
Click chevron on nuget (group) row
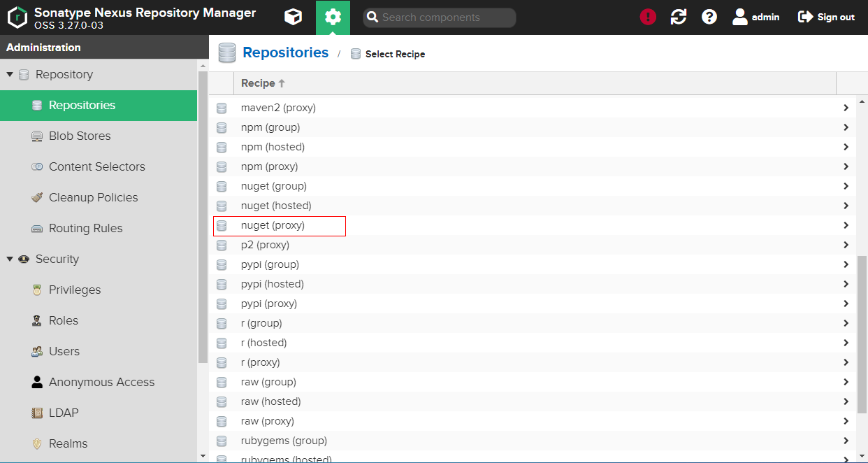846,186
